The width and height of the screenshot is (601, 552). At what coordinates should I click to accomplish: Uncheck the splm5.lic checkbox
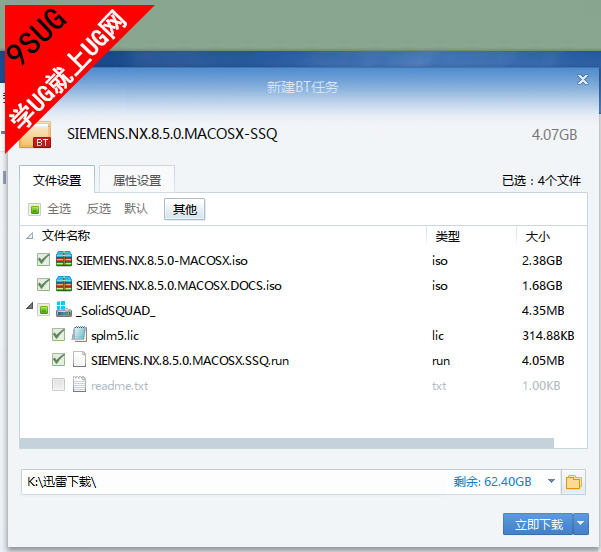(58, 335)
